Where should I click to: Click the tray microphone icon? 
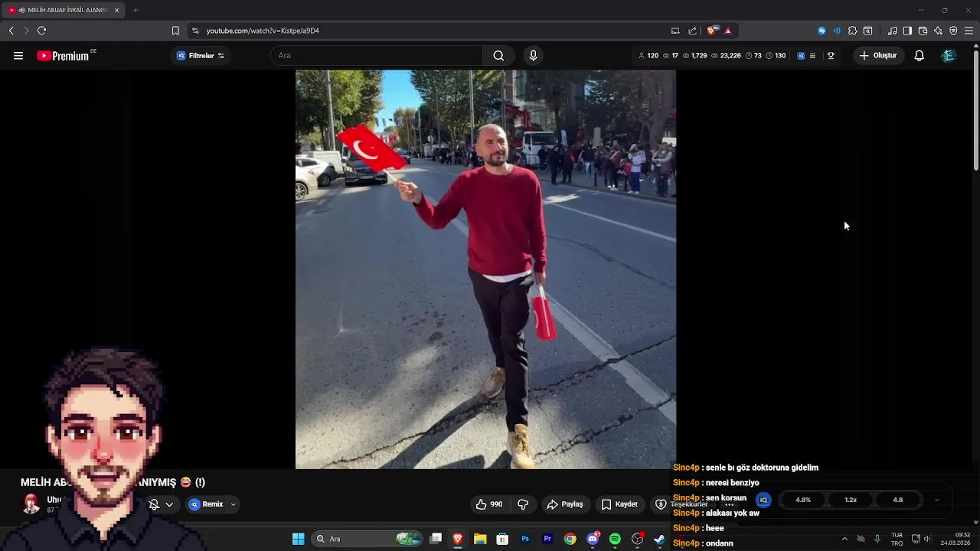click(877, 539)
